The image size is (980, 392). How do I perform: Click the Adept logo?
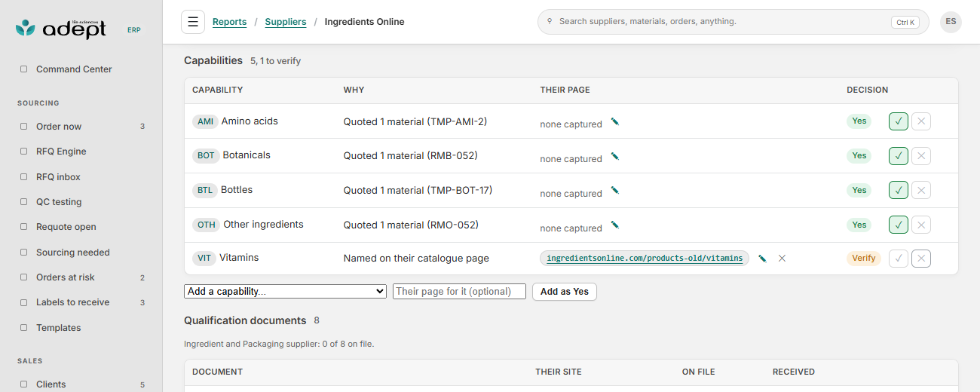pyautogui.click(x=61, y=29)
